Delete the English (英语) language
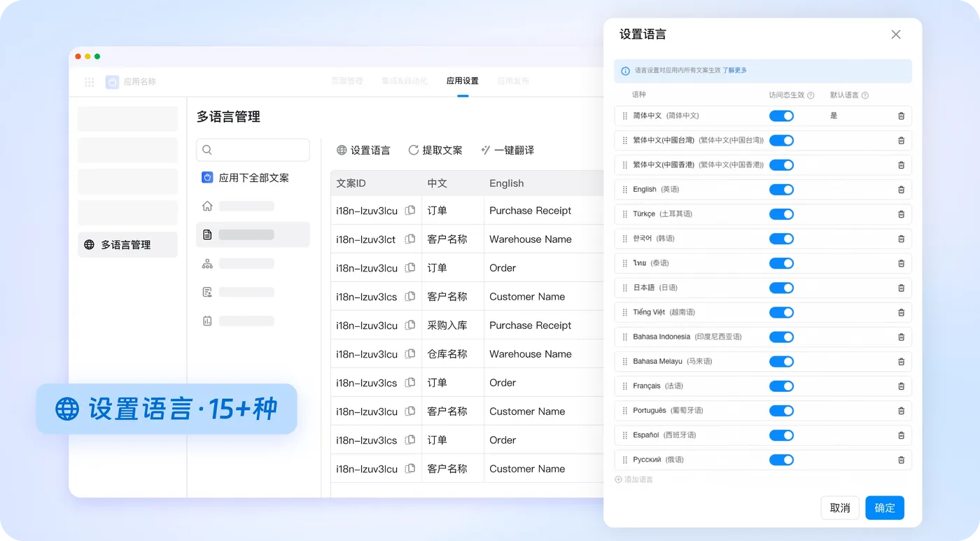The width and height of the screenshot is (980, 541). (x=901, y=190)
